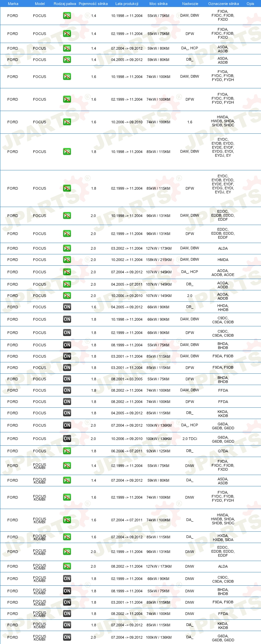Click the PB icon in the FOCUS ALDA row with DAW, DBW
This screenshot has width=261, height=644.
coord(67,248)
